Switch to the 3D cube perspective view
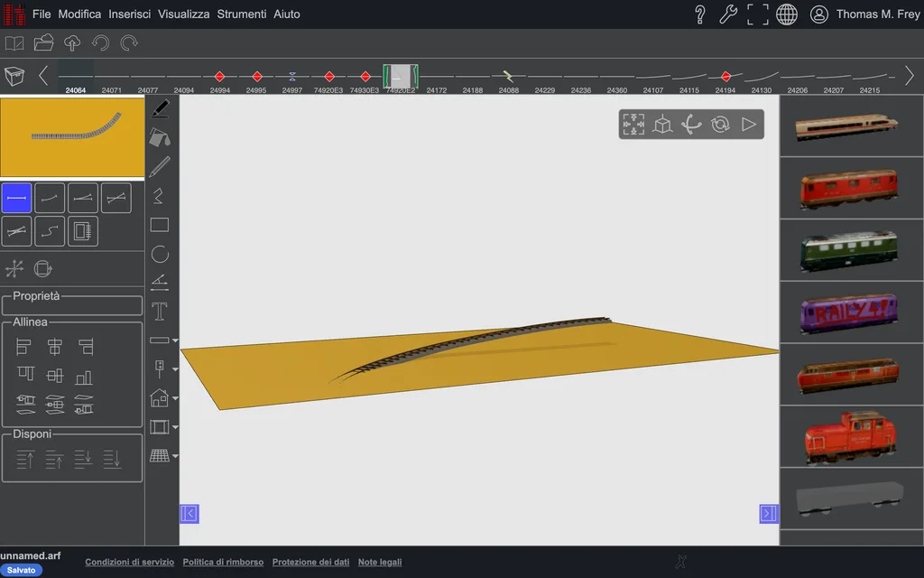 662,125
